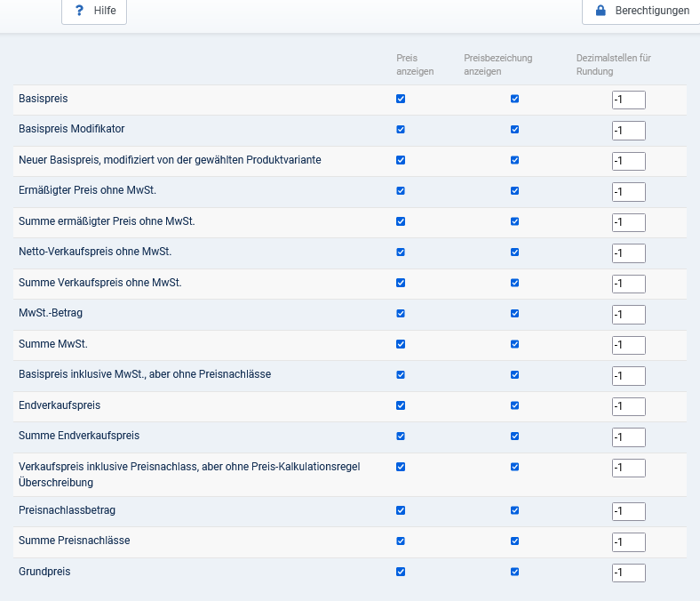Toggle 'Preisbezeichnung anzeigen' for Netto-Verkaufspreis ohne MwSt.
Screen dimensions: 700x601
click(514, 252)
